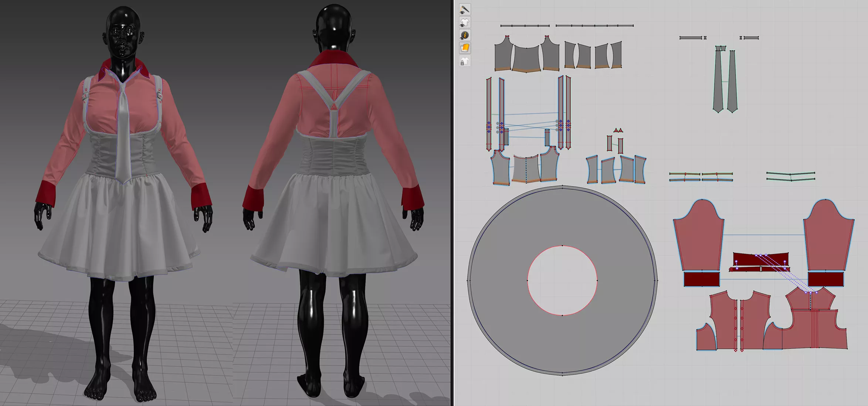
Task: Toggle seam line visibility needle icon
Action: click(465, 9)
